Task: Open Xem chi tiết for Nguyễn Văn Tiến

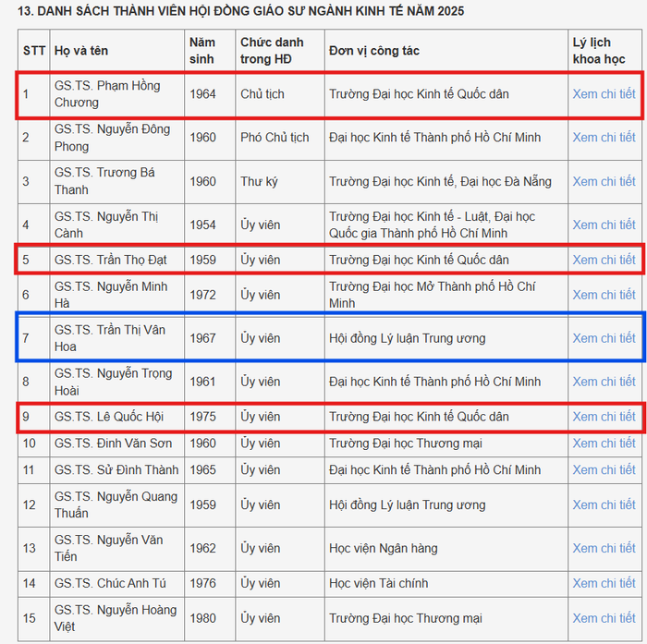Action: coord(604,548)
